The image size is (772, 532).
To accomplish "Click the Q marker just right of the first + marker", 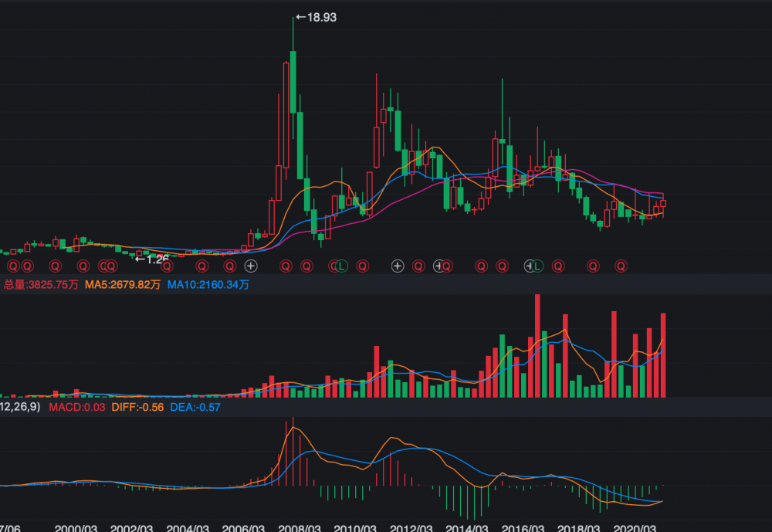I will point(286,266).
